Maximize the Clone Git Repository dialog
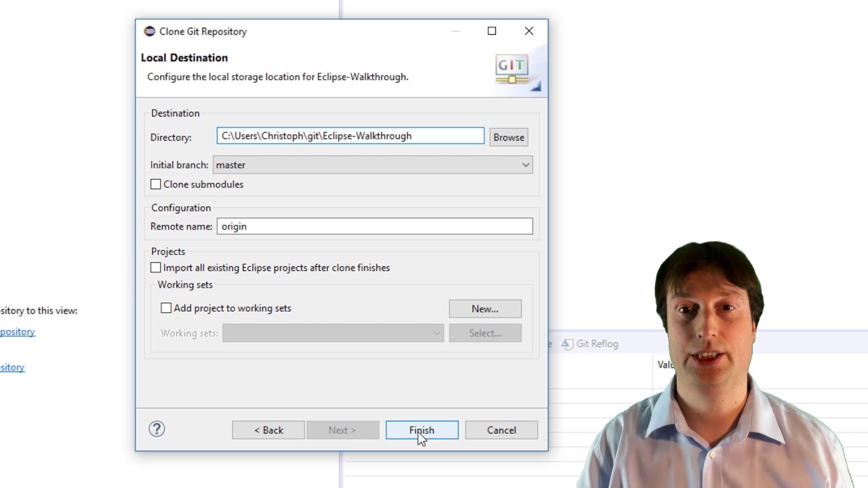 (x=492, y=31)
